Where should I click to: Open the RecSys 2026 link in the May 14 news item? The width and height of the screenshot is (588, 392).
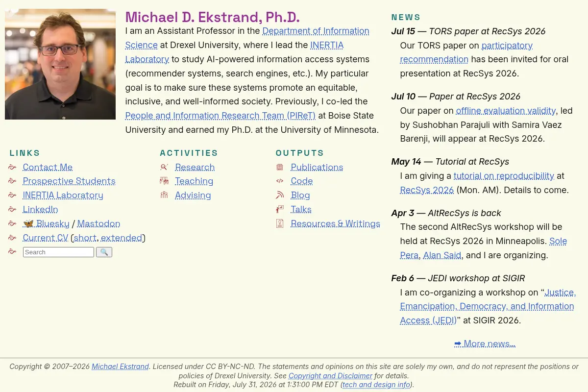pyautogui.click(x=427, y=190)
